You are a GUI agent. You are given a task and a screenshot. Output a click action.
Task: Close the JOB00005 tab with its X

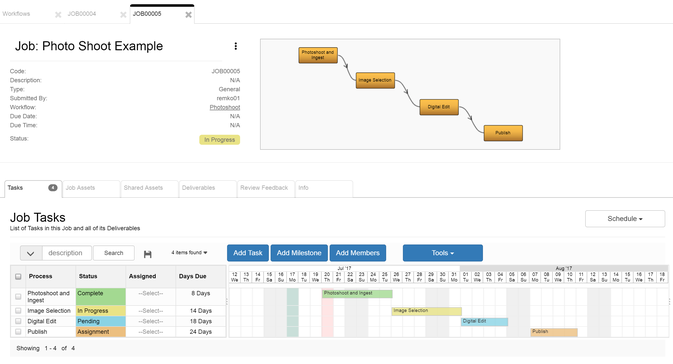coord(188,15)
